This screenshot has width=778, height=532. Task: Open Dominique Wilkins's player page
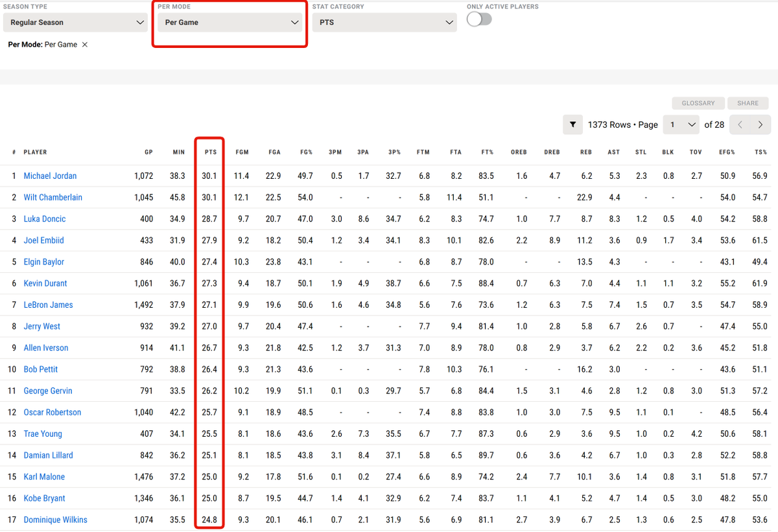tap(55, 520)
